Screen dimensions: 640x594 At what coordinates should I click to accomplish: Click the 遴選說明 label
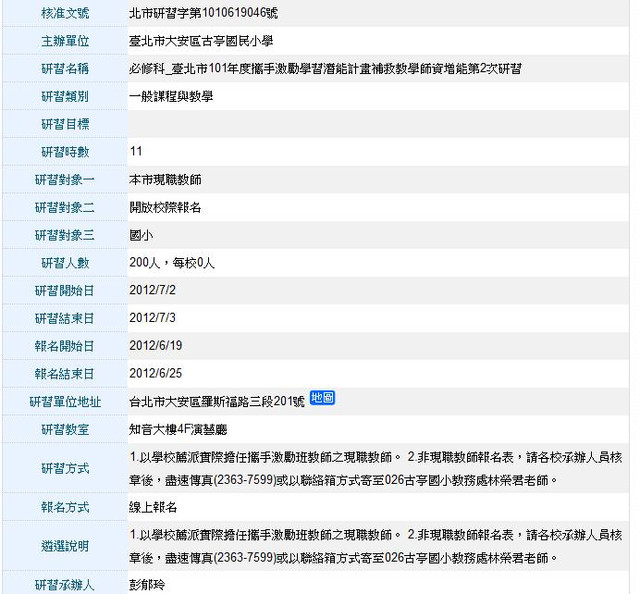65,546
